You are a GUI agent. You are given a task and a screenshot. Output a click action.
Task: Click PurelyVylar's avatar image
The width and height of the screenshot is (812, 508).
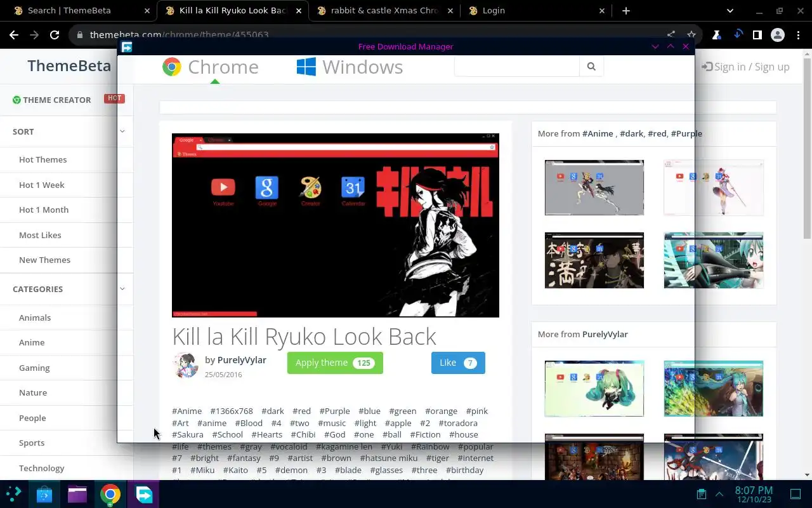(185, 365)
